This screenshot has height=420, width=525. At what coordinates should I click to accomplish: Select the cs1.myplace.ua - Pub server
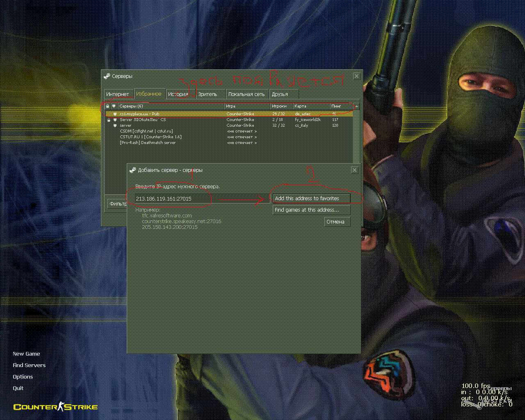point(229,114)
